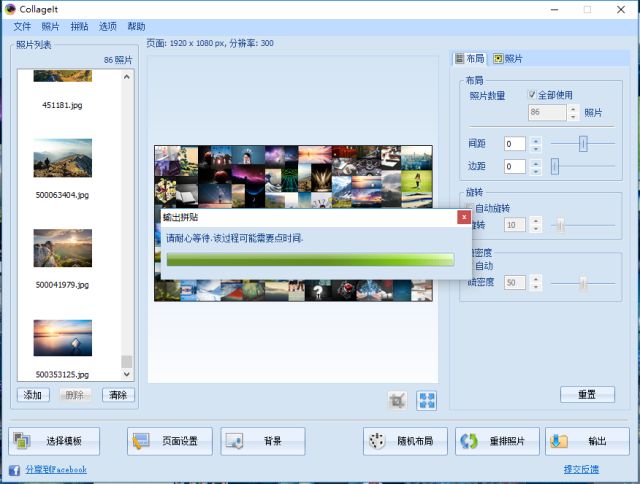Click the crop collage icon
Screen dimensions: 640x484
tap(397, 400)
